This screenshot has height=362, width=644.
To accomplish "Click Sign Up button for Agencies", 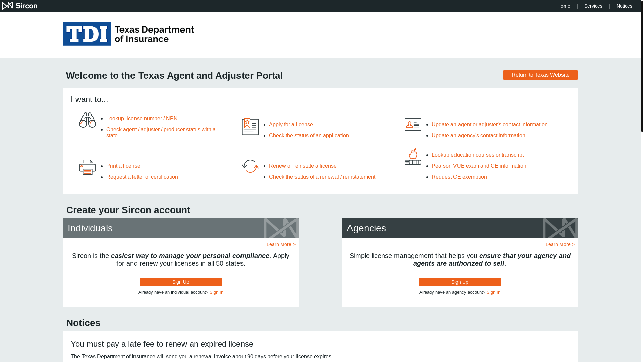I will tap(460, 282).
